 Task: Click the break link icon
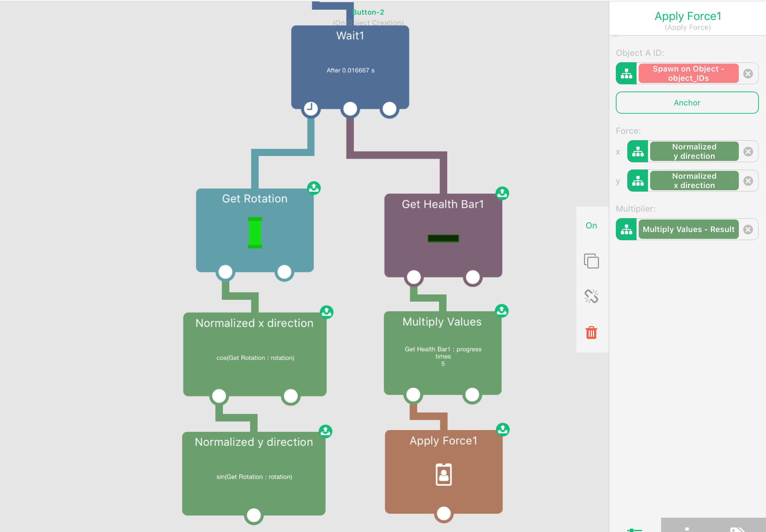click(x=591, y=296)
